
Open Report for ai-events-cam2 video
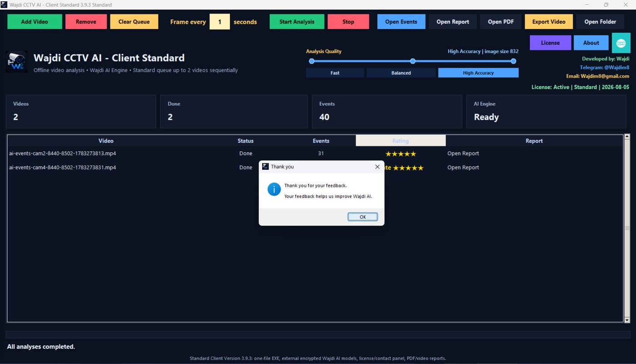463,153
